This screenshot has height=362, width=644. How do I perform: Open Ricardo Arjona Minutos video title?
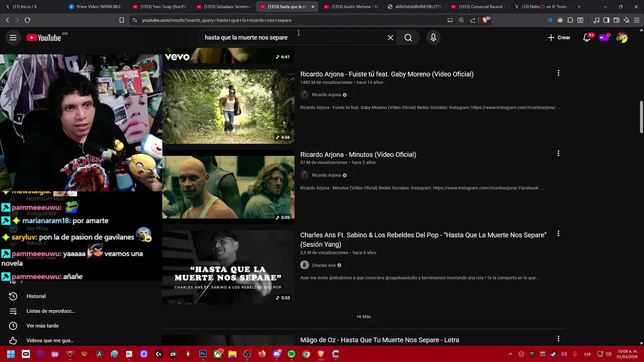(x=358, y=154)
